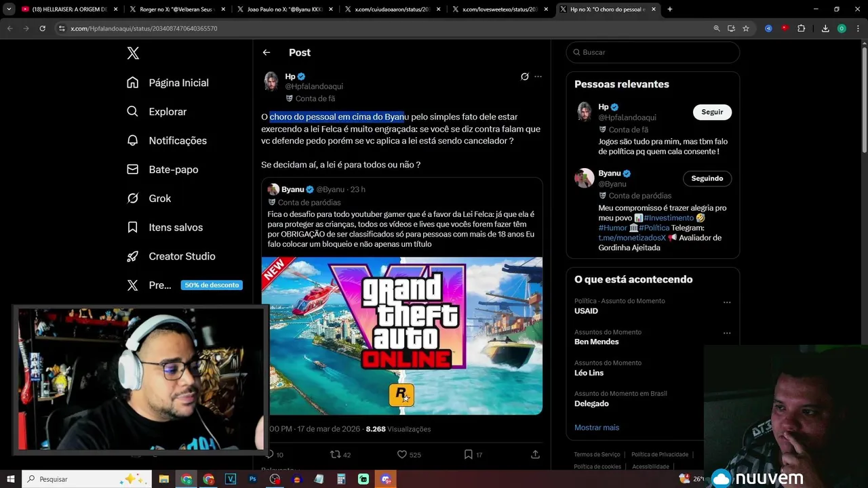Open the Ben Mendes trending topic

click(x=597, y=342)
